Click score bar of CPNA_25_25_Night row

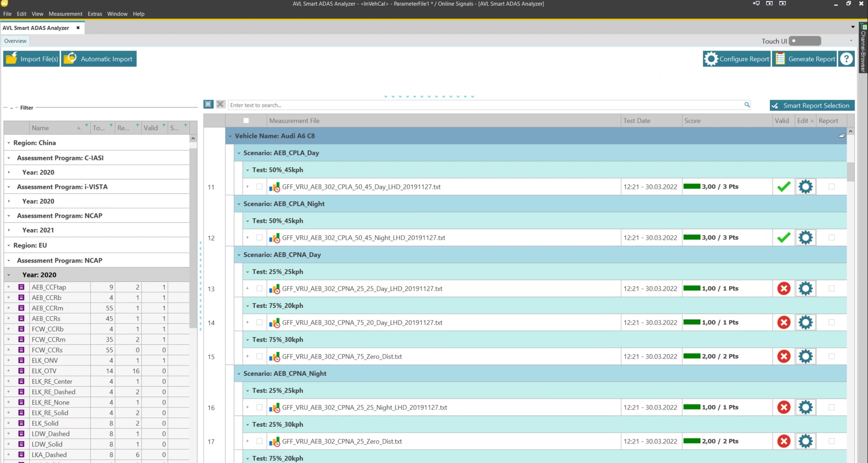click(x=692, y=407)
